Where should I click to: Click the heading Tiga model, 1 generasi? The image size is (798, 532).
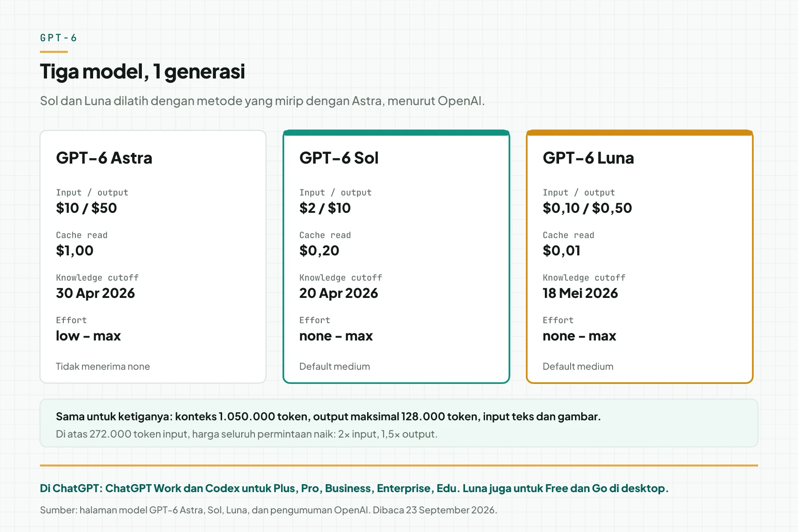(x=142, y=71)
